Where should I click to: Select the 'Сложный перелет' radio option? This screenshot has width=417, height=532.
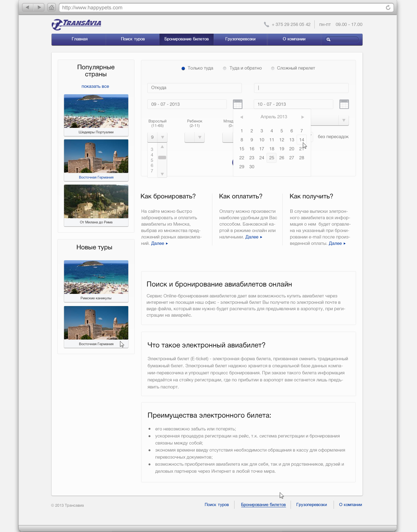(x=273, y=68)
